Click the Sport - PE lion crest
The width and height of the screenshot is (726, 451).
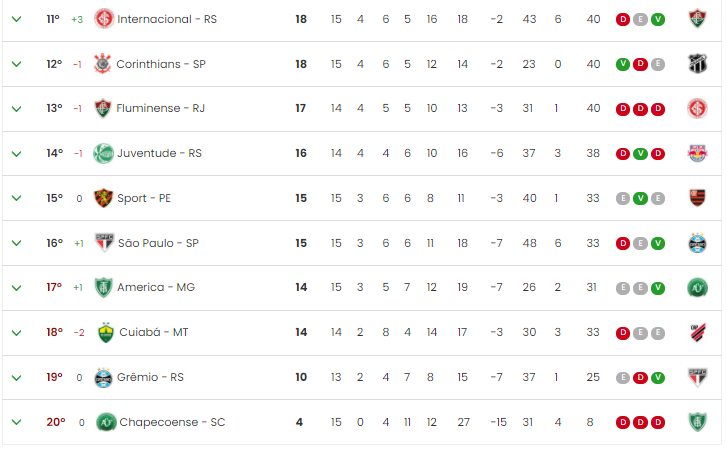tap(103, 198)
